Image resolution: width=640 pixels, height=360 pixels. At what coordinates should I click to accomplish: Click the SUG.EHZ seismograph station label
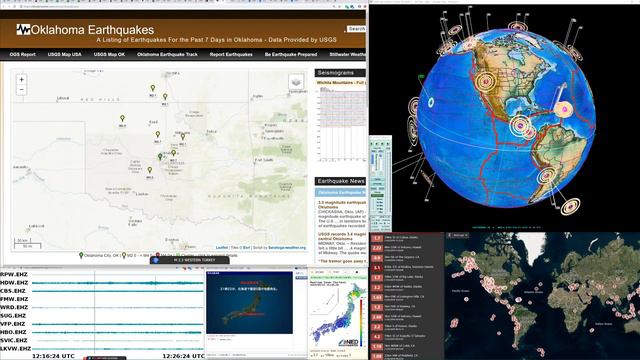[x=13, y=316]
